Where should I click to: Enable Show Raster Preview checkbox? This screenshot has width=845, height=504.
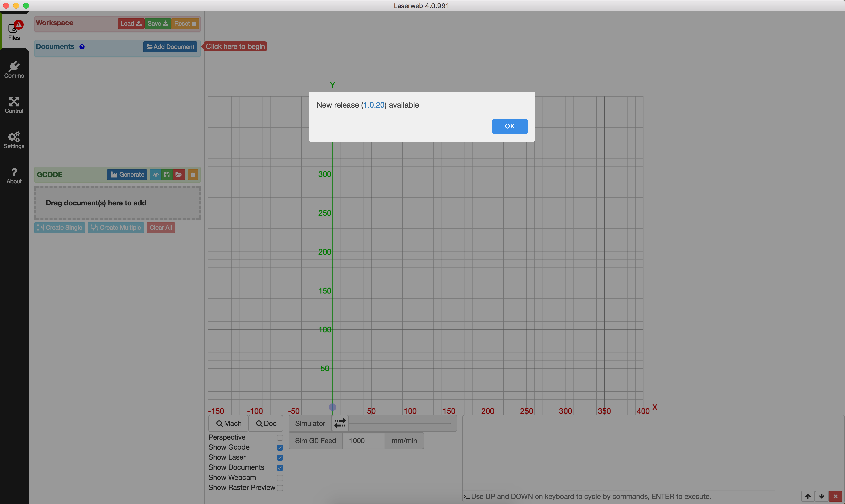point(280,488)
